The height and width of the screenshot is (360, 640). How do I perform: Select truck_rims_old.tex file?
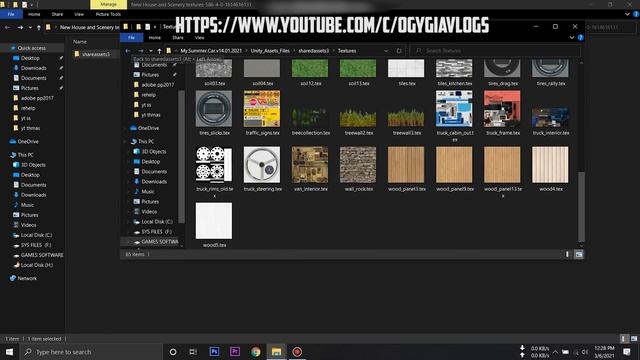click(x=214, y=172)
